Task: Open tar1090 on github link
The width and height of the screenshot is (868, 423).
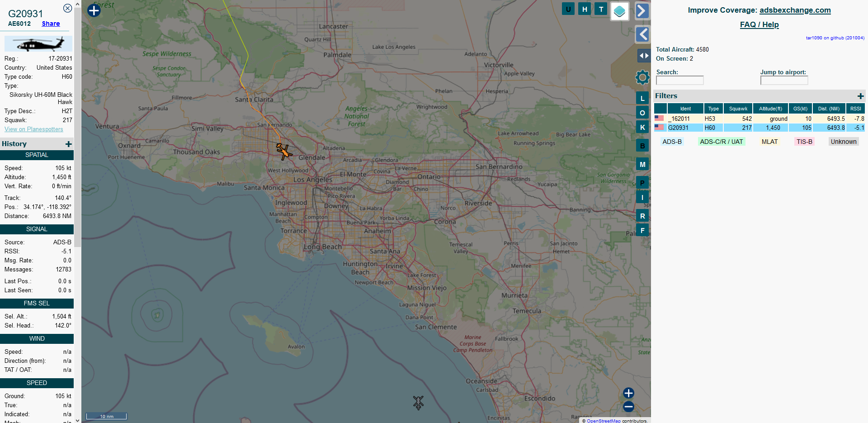Action: pyautogui.click(x=835, y=38)
